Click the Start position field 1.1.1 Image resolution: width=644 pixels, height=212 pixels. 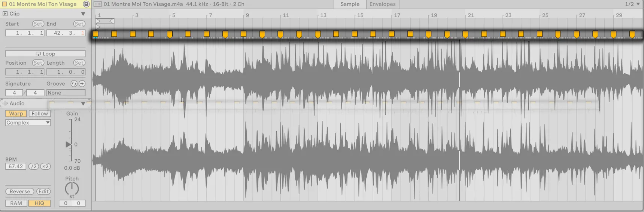click(x=25, y=33)
